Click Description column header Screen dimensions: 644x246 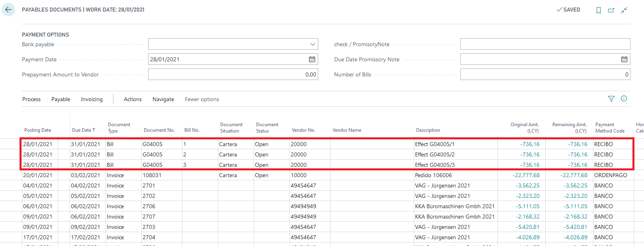click(x=428, y=130)
